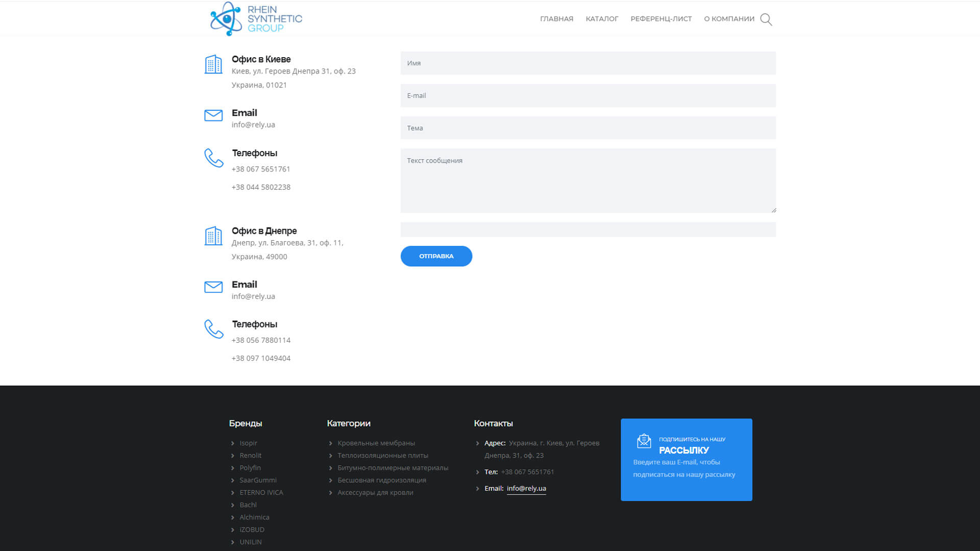This screenshot has height=551, width=980.
Task: Click the phone icon beside +38 056 7880114
Action: pyautogui.click(x=214, y=329)
